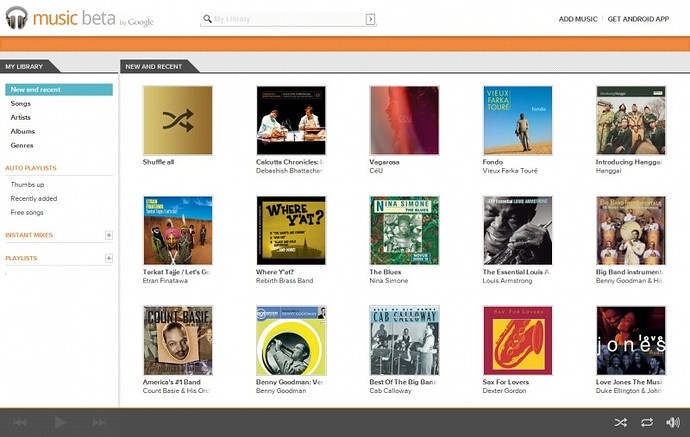Click the search magnifier icon
This screenshot has width=690, height=437.
207,18
